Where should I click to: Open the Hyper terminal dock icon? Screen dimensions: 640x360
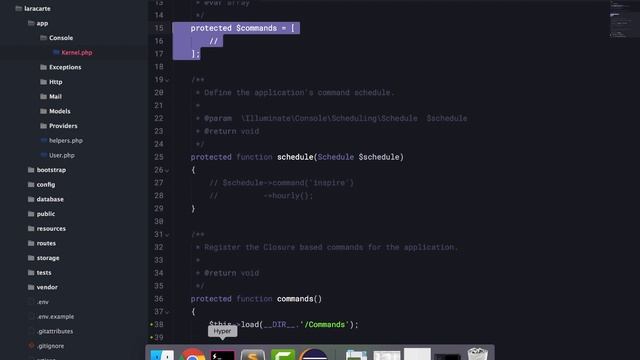click(x=222, y=355)
